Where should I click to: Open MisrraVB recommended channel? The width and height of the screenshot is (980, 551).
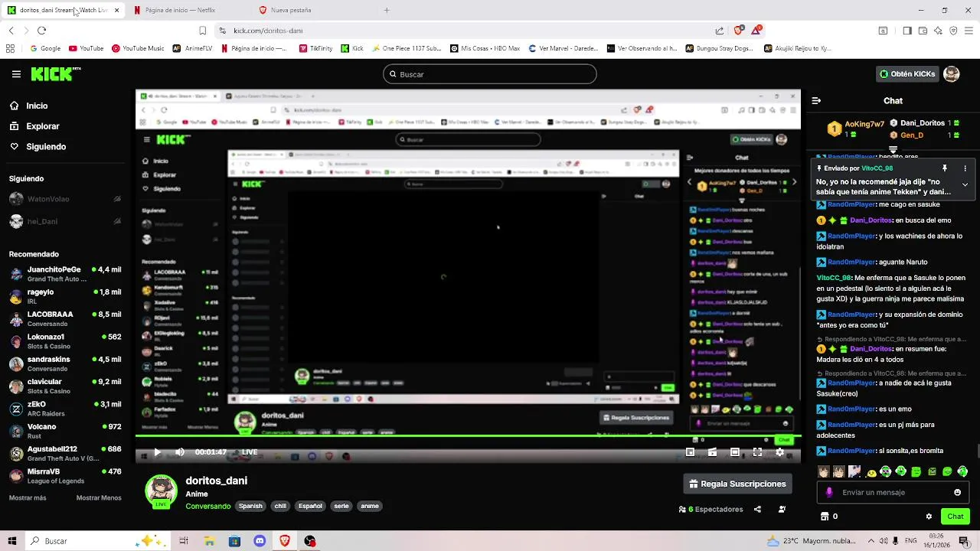[x=65, y=475]
